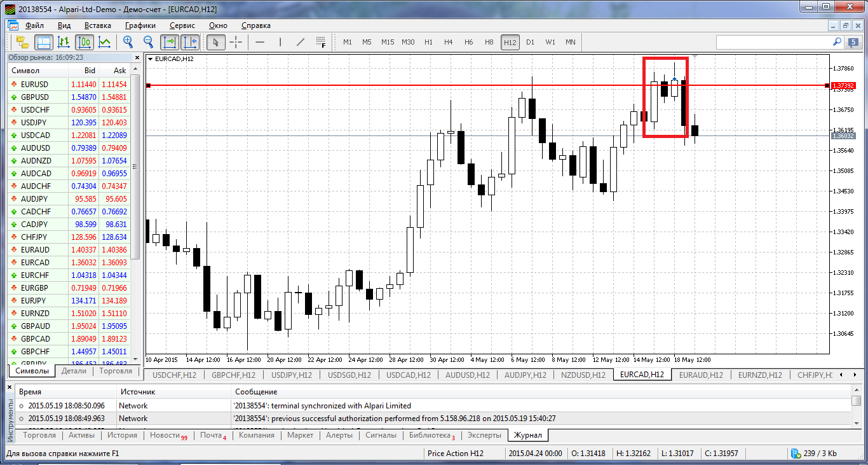Sort journal by Источник column header

coord(175,392)
